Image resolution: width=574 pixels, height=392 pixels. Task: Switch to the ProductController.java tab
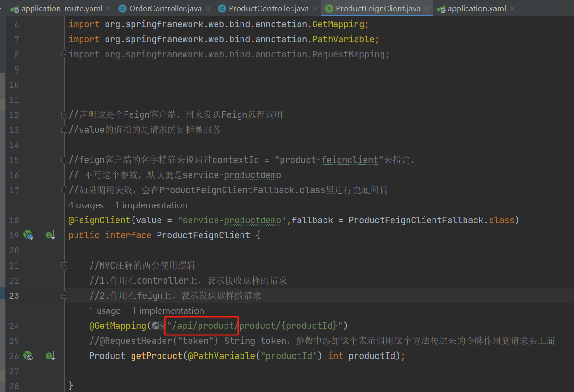[x=269, y=8]
